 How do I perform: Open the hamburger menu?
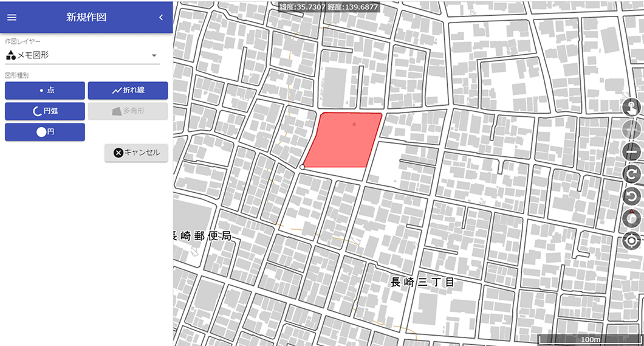[12, 17]
